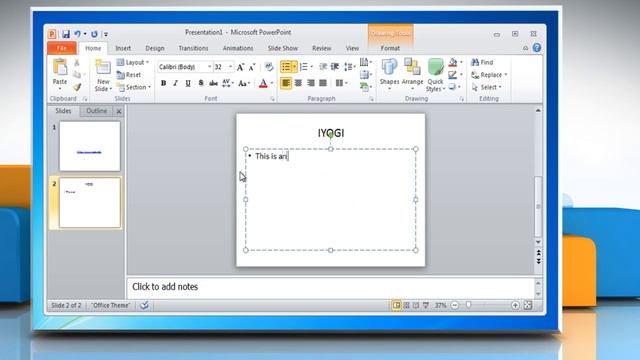This screenshot has height=360, width=640.
Task: Toggle underline formatting
Action: [x=188, y=83]
